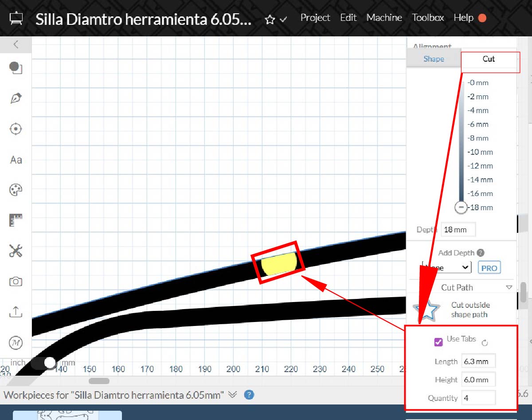Click the import upload icon

pos(16,312)
